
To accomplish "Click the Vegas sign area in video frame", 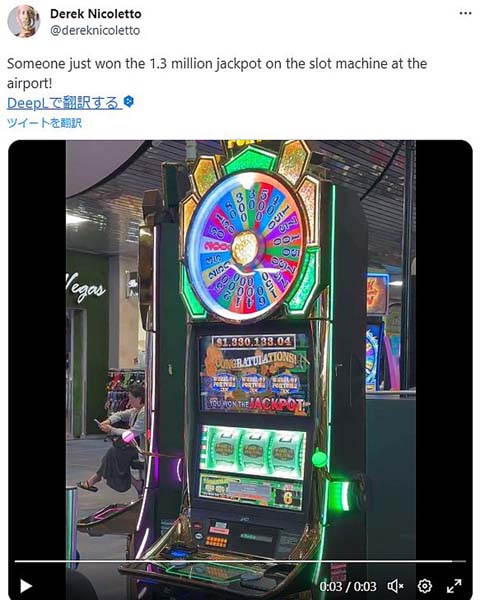I will point(85,287).
